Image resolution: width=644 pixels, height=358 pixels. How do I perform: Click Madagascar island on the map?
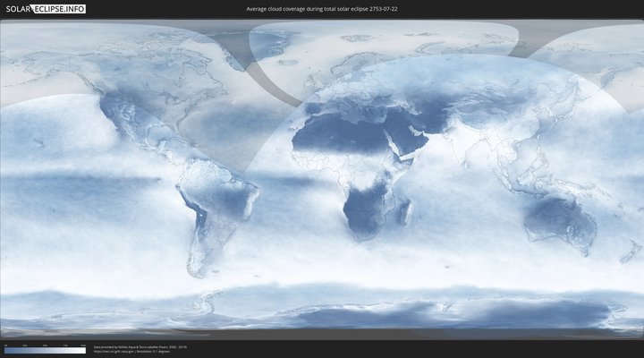(x=405, y=212)
